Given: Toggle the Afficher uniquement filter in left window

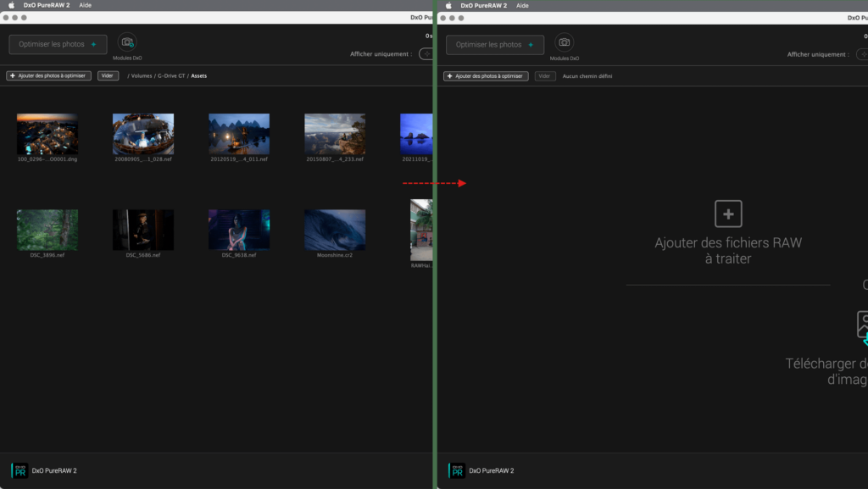Looking at the screenshot, I should click(426, 53).
